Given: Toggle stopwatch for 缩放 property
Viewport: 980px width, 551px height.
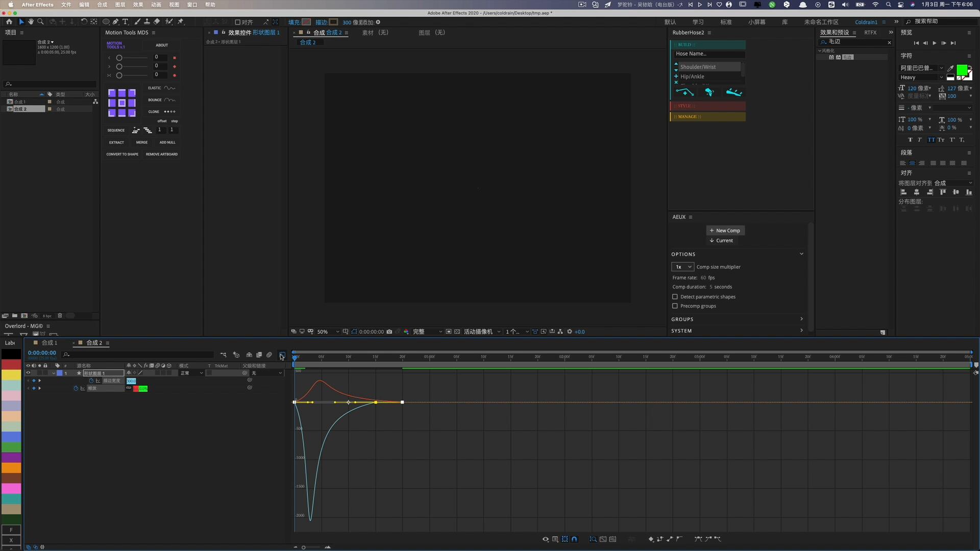Looking at the screenshot, I should (x=76, y=388).
